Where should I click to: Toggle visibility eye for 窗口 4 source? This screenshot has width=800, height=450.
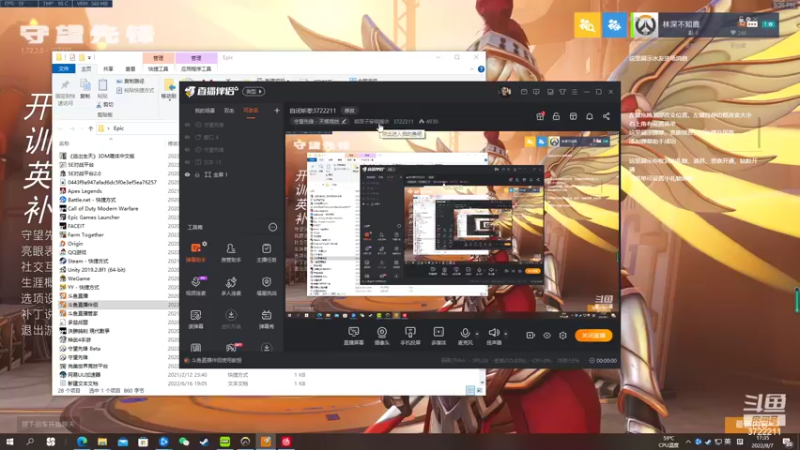pyautogui.click(x=187, y=137)
